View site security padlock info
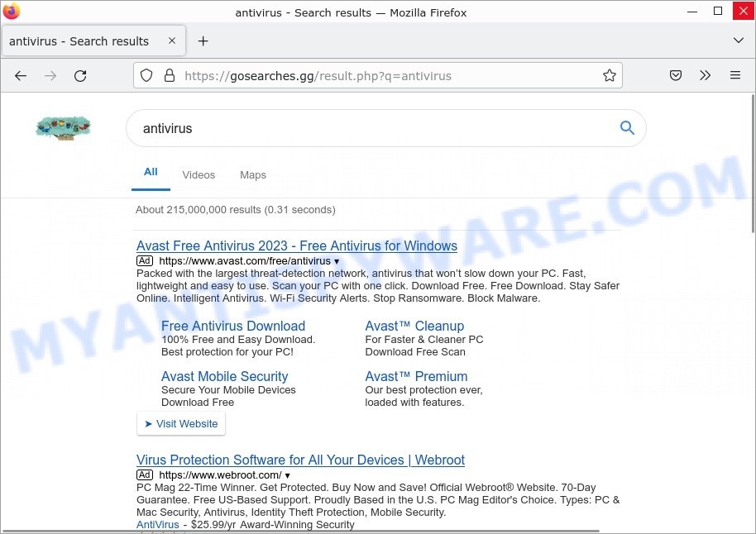The image size is (756, 534). point(170,75)
